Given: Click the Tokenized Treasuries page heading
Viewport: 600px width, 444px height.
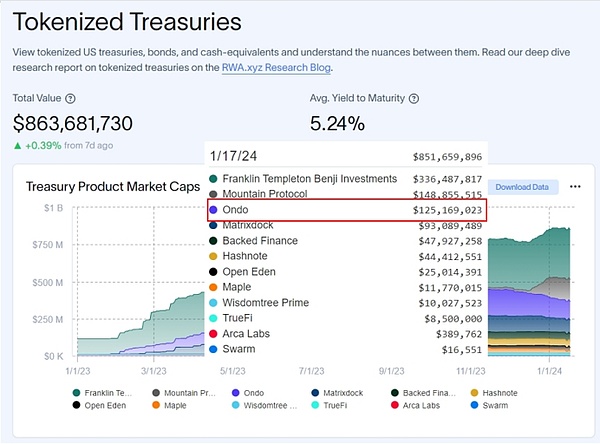Looking at the screenshot, I should [127, 20].
